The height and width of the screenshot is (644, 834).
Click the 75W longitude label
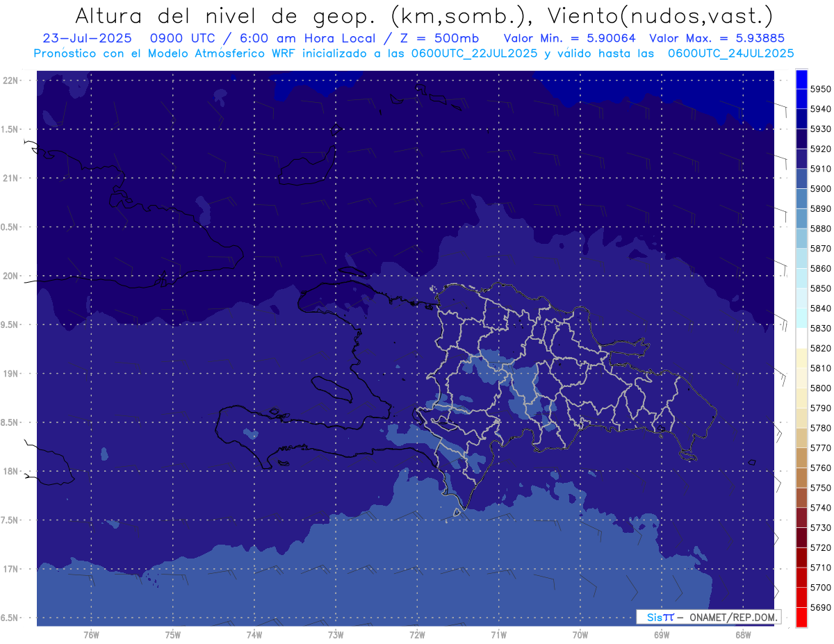click(x=172, y=635)
